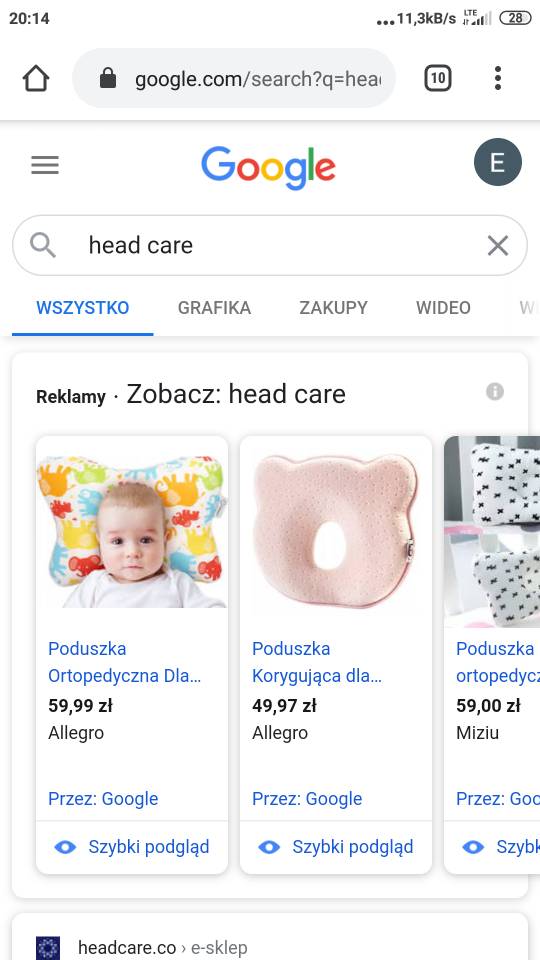Open the account avatar labeled E
This screenshot has height=960, width=540.
[498, 162]
